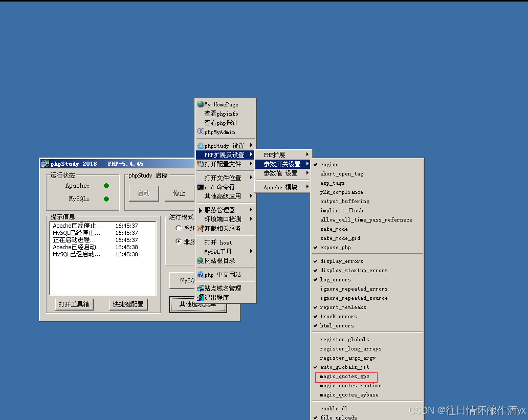Expand 其他高级应用 submenu
The width and height of the screenshot is (528, 420).
click(x=226, y=196)
